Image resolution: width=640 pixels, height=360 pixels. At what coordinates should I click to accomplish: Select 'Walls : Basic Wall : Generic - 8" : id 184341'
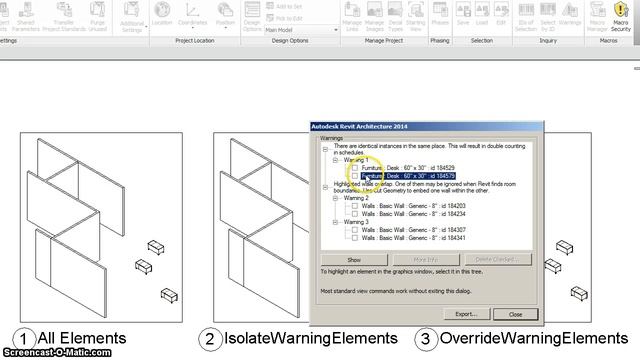click(x=413, y=238)
